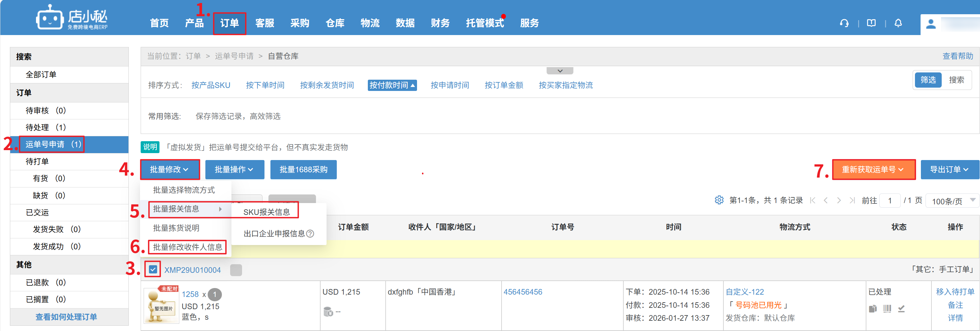Choose 批量修改收件人信息 menu item
Screen dimensions: 980x331
pyautogui.click(x=188, y=247)
